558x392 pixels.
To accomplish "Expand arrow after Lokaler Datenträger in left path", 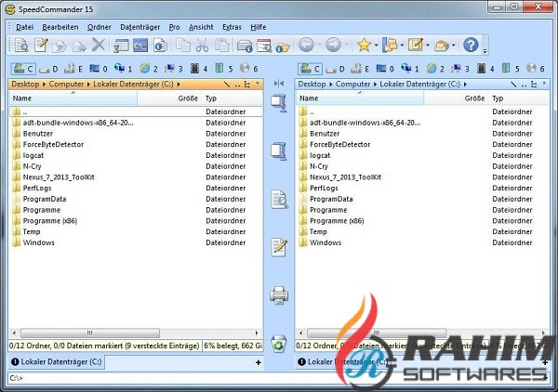I will pos(179,85).
